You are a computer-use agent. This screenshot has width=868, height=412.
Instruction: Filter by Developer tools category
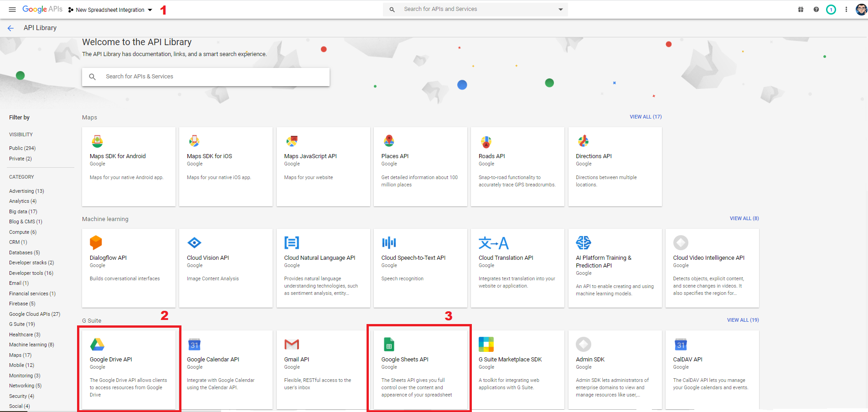pos(31,273)
